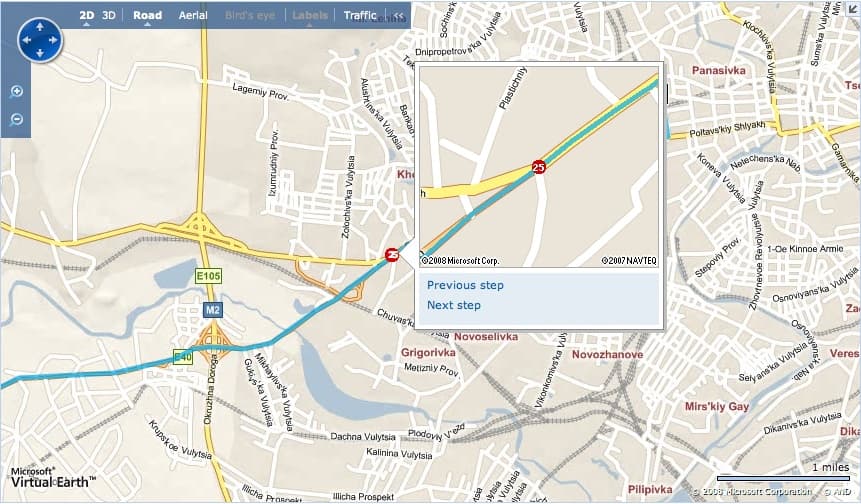The width and height of the screenshot is (861, 504).
Task: Collapse map with top-right corner arrow
Action: point(853,8)
